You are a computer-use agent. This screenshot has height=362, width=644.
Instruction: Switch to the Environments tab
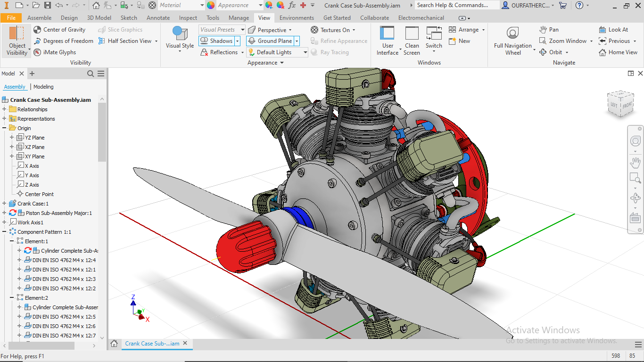297,18
